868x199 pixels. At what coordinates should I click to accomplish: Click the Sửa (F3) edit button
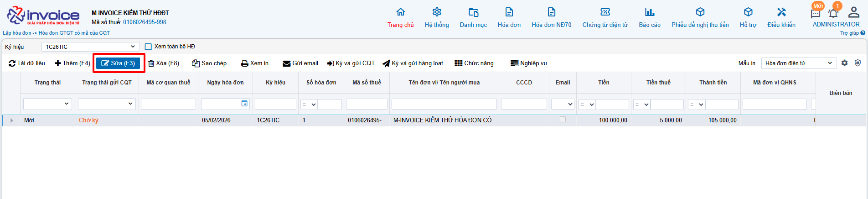pos(119,63)
